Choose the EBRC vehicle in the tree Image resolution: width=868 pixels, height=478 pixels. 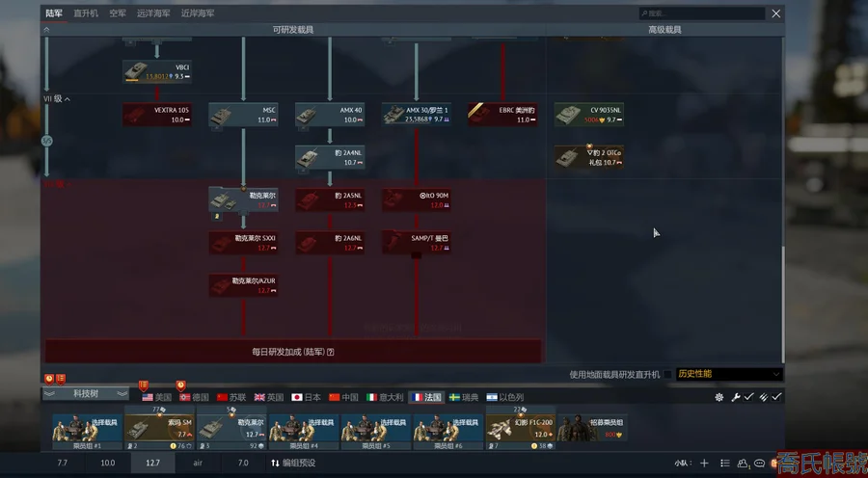click(x=502, y=115)
